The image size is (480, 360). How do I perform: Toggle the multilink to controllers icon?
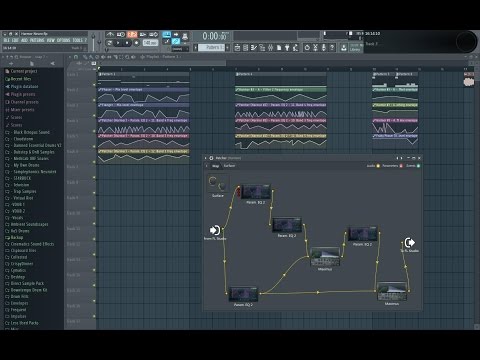(176, 41)
